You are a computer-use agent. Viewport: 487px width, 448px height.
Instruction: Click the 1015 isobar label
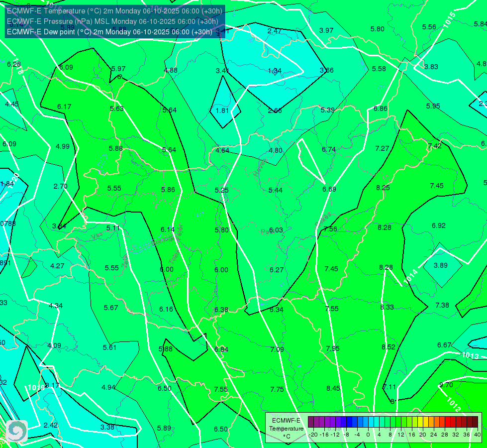tap(449, 20)
